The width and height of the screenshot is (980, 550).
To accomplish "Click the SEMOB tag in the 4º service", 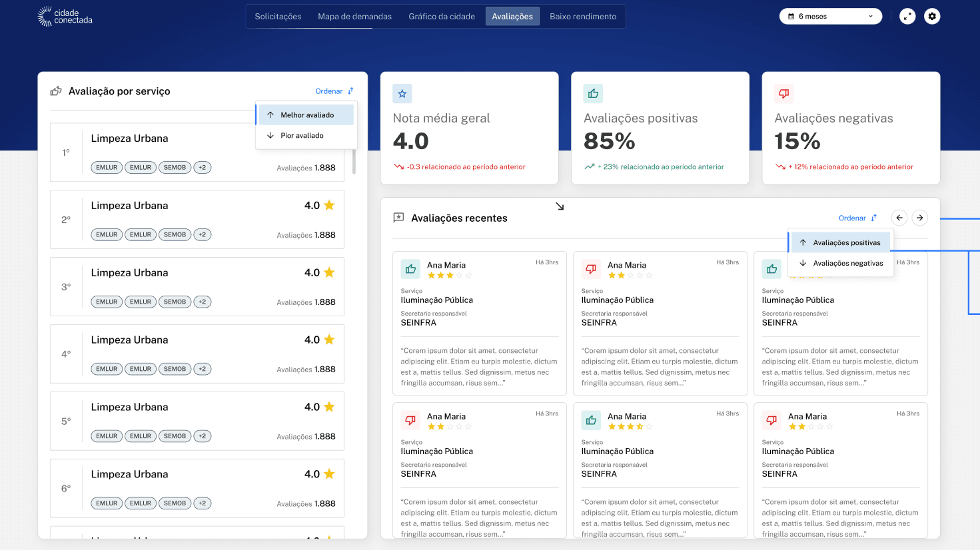I will pyautogui.click(x=175, y=369).
